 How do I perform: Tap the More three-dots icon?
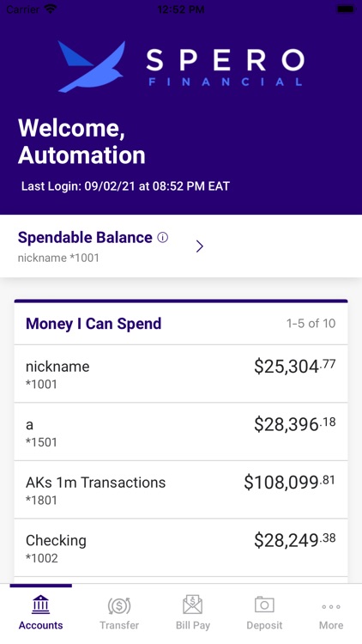[x=331, y=606]
